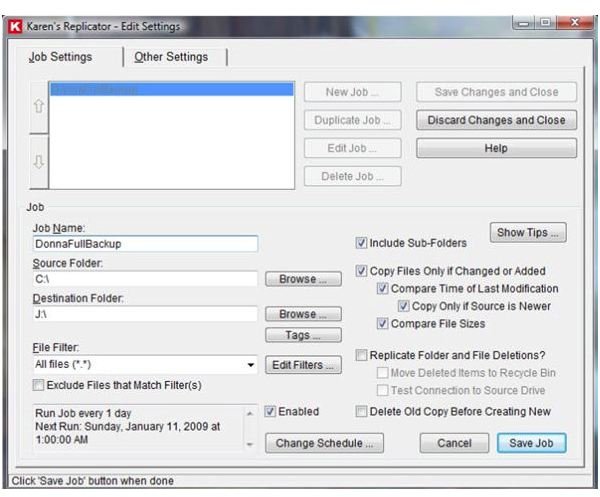Click the Show Tips button
The height and width of the screenshot is (497, 600).
528,233
